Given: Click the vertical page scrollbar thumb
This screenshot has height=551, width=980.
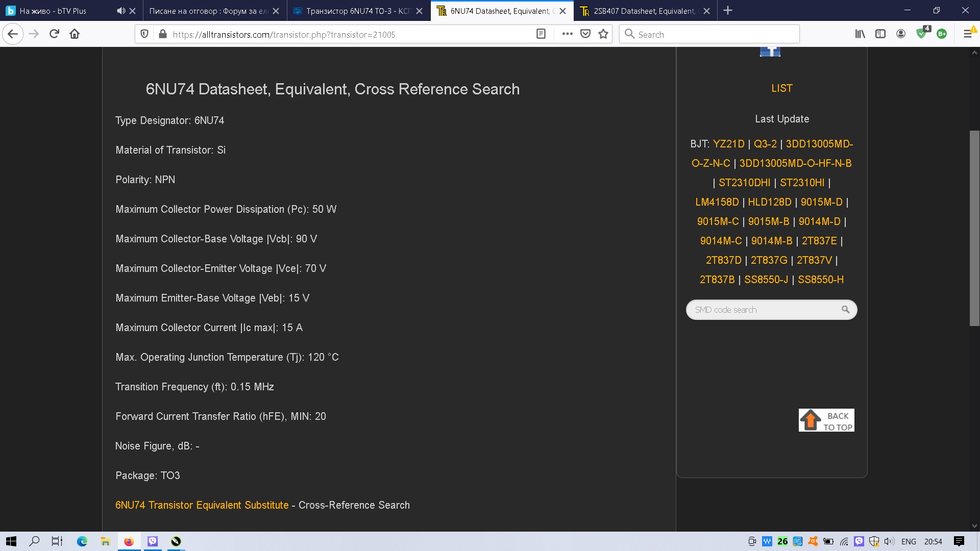Looking at the screenshot, I should [974, 228].
